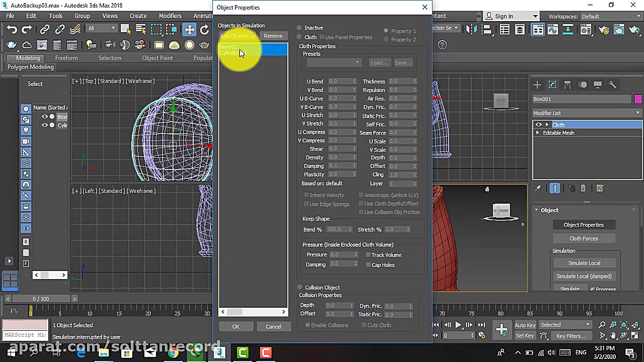The image size is (644, 362).
Task: Open the Utilities wrench tab
Action: pos(612,84)
